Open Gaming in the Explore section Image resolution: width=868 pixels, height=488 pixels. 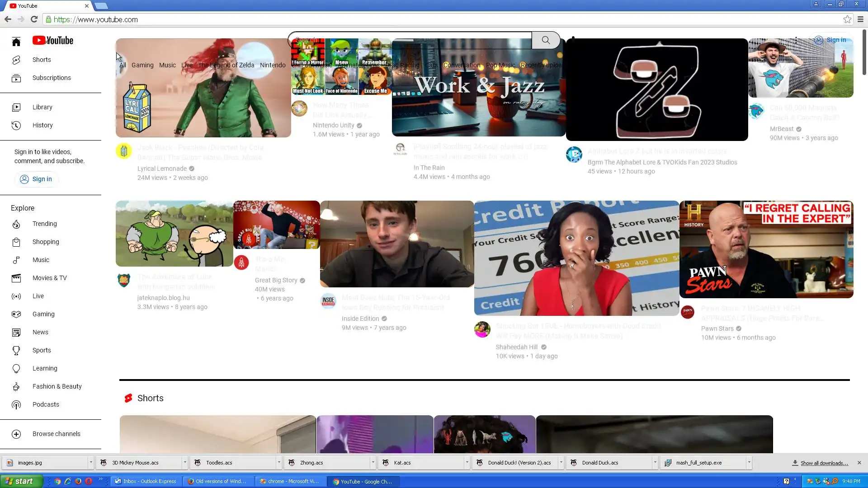(43, 314)
